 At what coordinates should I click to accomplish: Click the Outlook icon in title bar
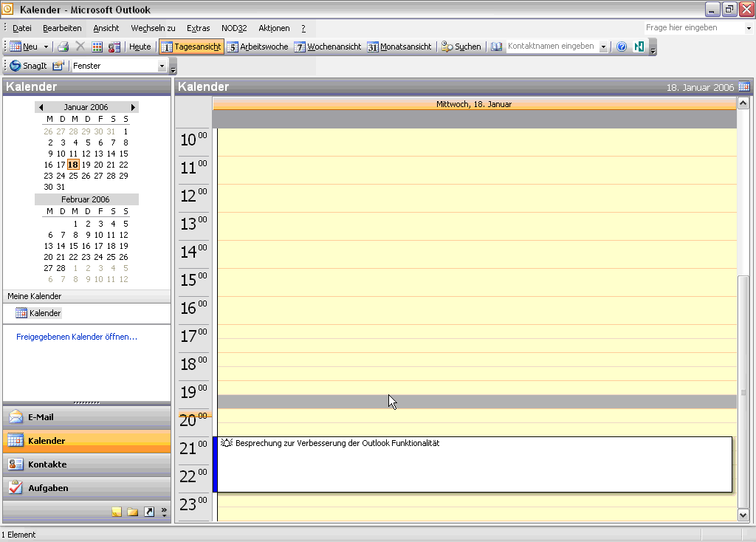(7, 9)
